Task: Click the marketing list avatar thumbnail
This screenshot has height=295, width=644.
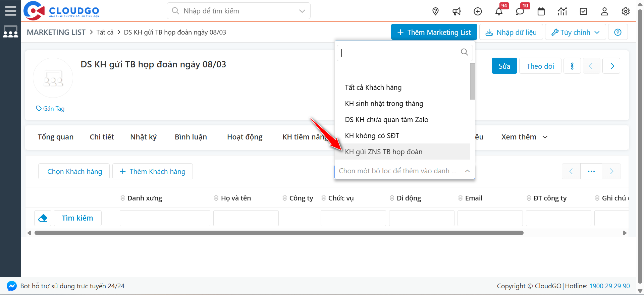Action: [53, 78]
